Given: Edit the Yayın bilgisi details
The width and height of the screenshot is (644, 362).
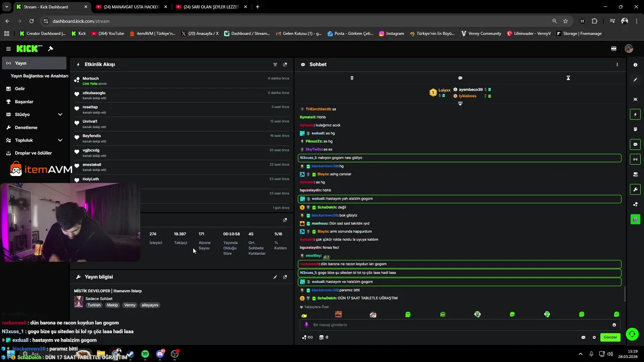Looking at the screenshot, I should pyautogui.click(x=275, y=277).
